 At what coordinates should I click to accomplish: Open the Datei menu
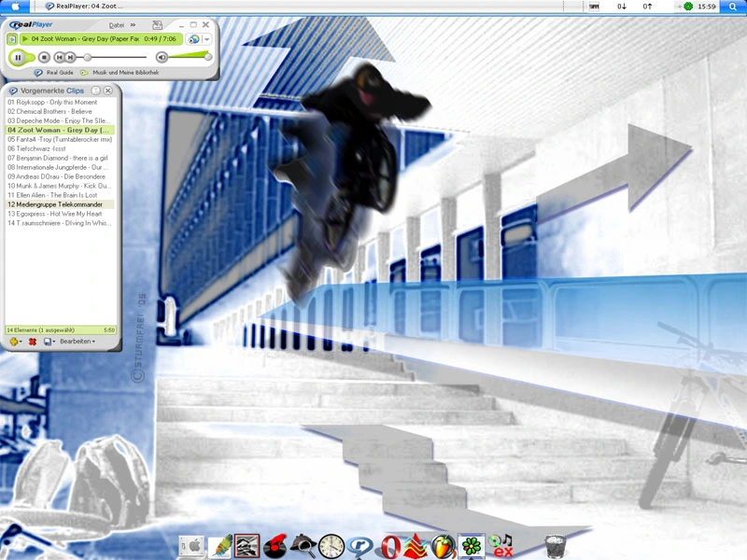[x=117, y=25]
